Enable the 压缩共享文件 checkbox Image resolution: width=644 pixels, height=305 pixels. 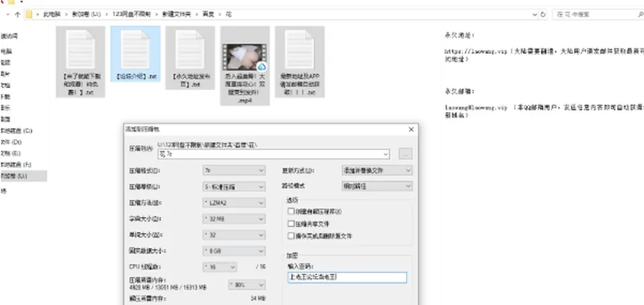(291, 224)
